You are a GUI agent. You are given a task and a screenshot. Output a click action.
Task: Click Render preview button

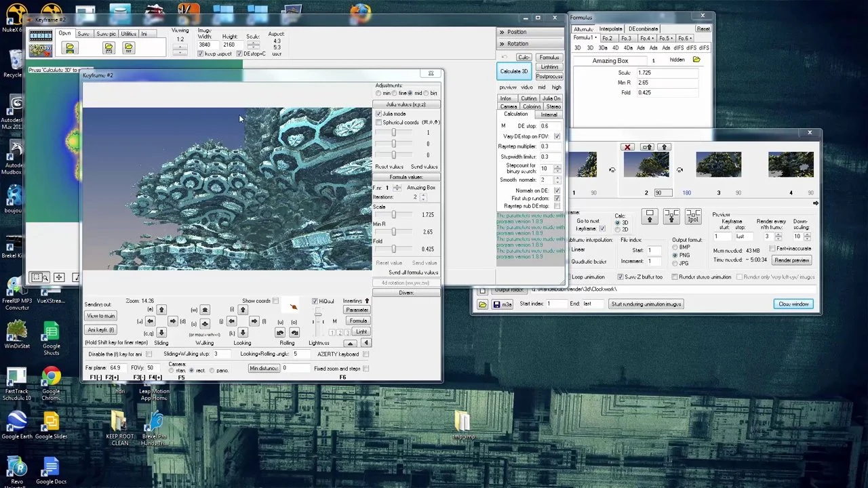click(x=792, y=260)
